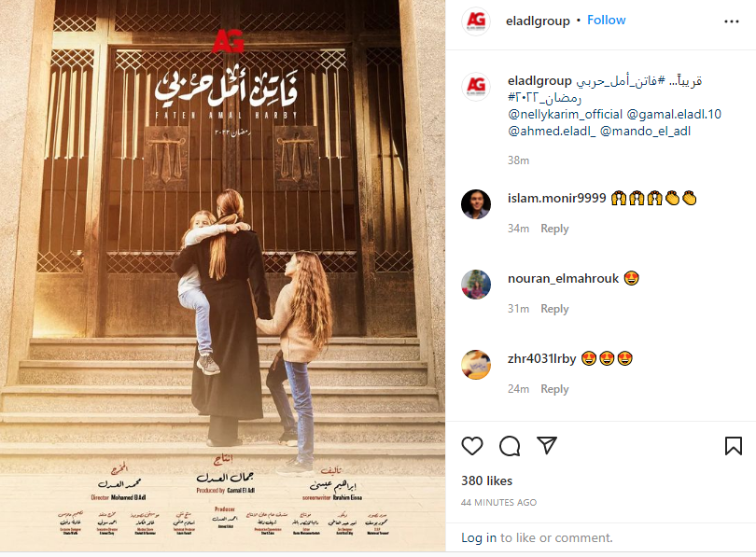Open the three-dot more options menu
Viewport: 756px width, 557px height.
click(x=732, y=21)
